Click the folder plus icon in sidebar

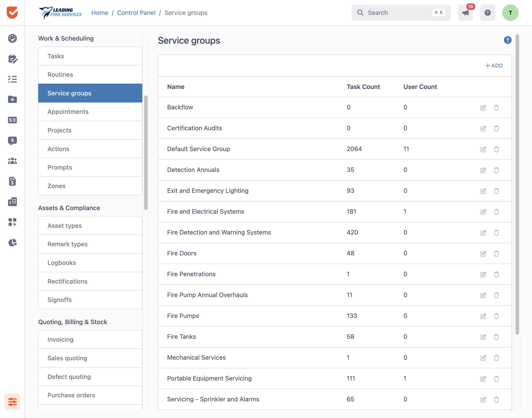click(x=12, y=99)
